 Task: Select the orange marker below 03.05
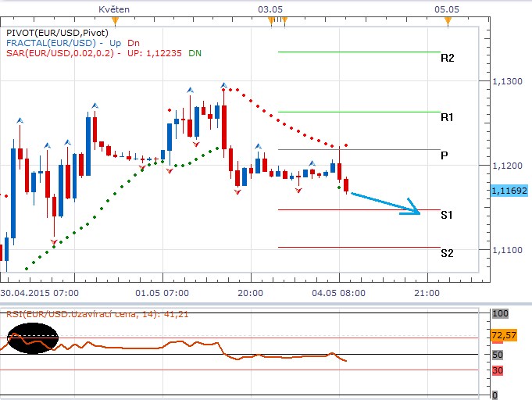tap(270, 21)
